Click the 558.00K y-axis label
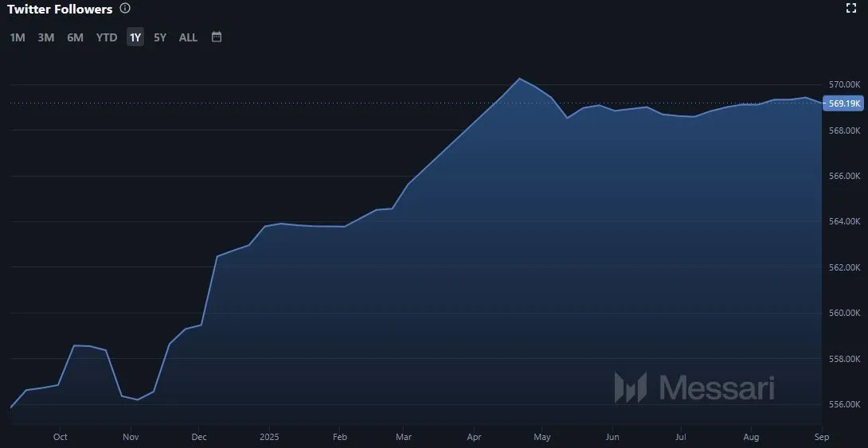 (844, 359)
